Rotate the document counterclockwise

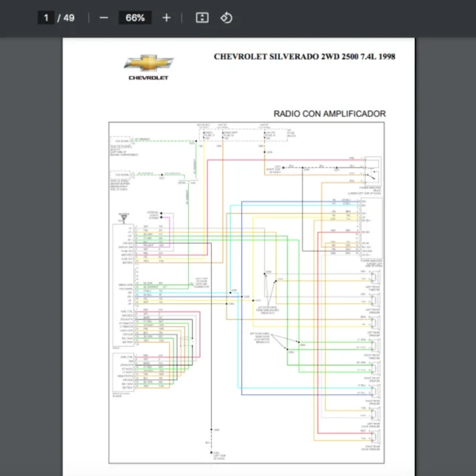(x=226, y=18)
